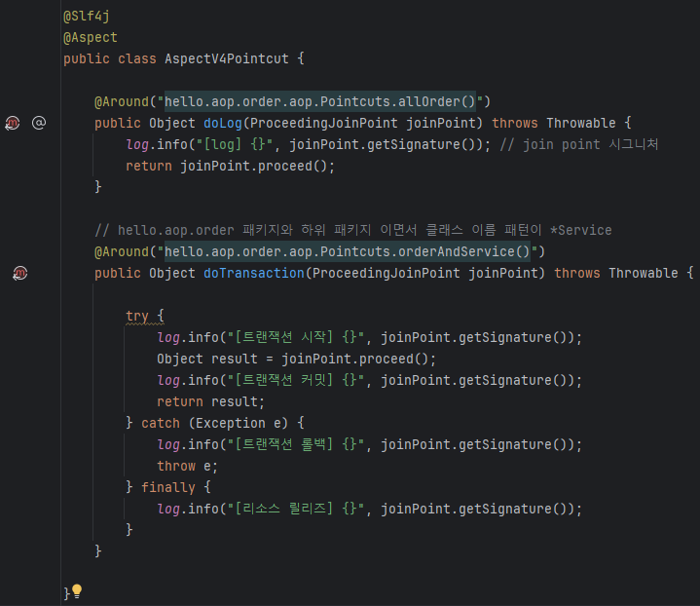Click the @Slf4j annotation
The image size is (700, 606).
86,17
